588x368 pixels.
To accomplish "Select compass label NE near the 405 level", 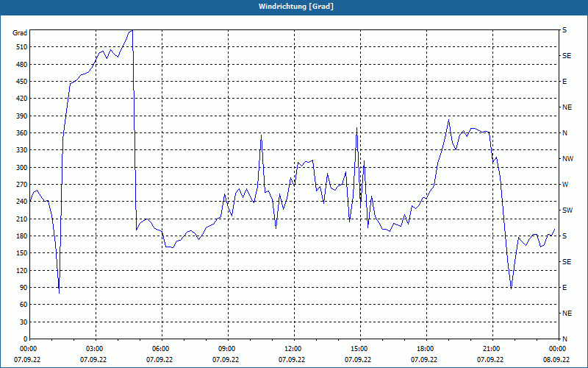I will (567, 107).
